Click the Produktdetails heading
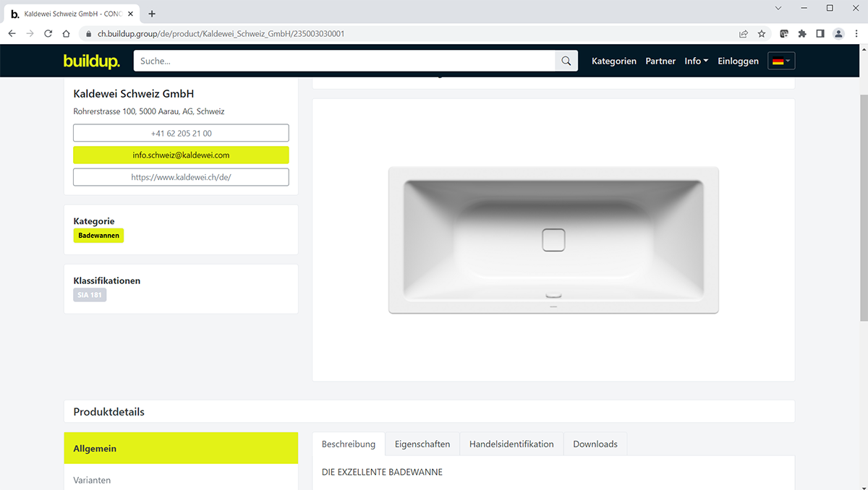Image resolution: width=868 pixels, height=490 pixels. [x=109, y=412]
